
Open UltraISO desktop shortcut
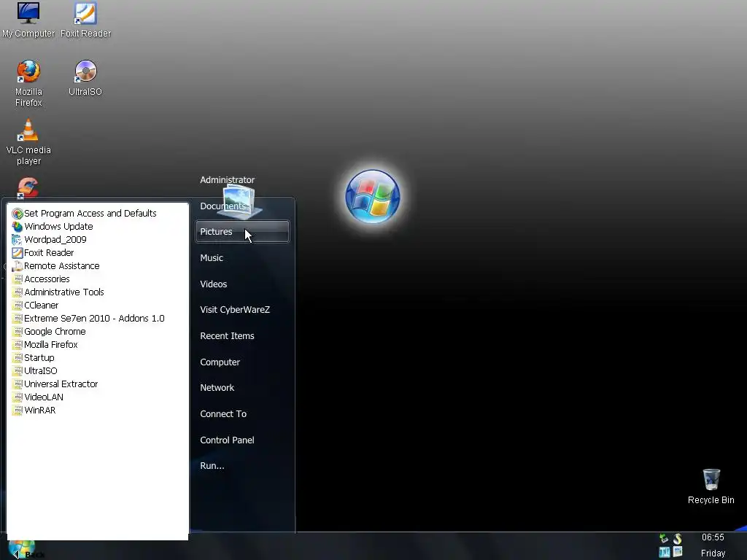[x=85, y=78]
